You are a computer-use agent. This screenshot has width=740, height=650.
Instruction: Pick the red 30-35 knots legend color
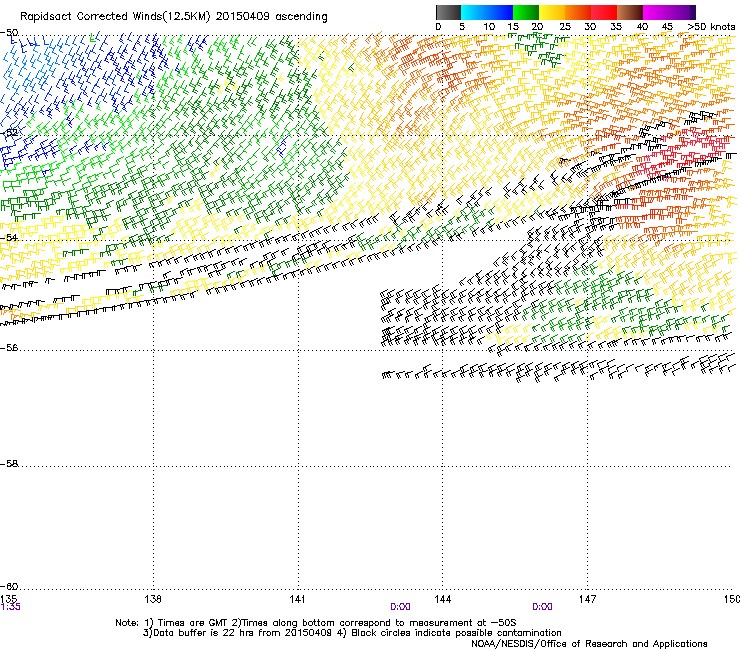coord(604,12)
